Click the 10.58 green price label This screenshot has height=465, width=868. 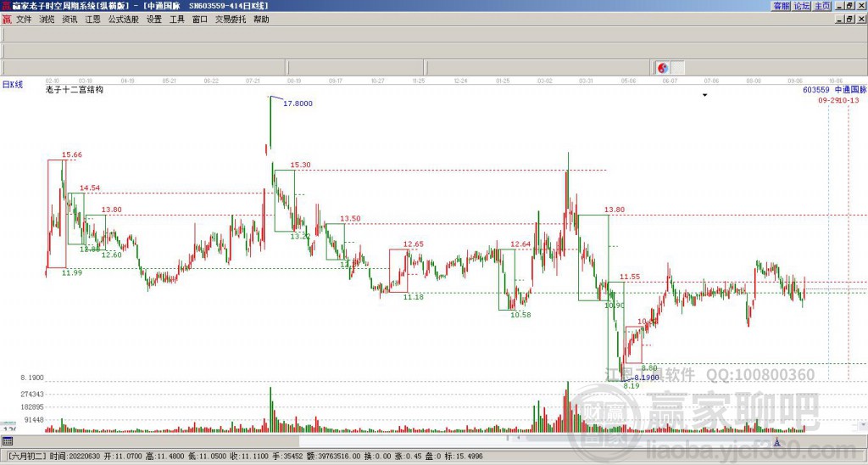520,315
